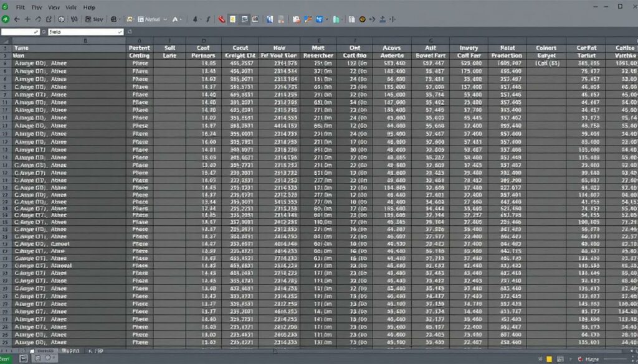Click the Taine header cell

tap(69, 48)
